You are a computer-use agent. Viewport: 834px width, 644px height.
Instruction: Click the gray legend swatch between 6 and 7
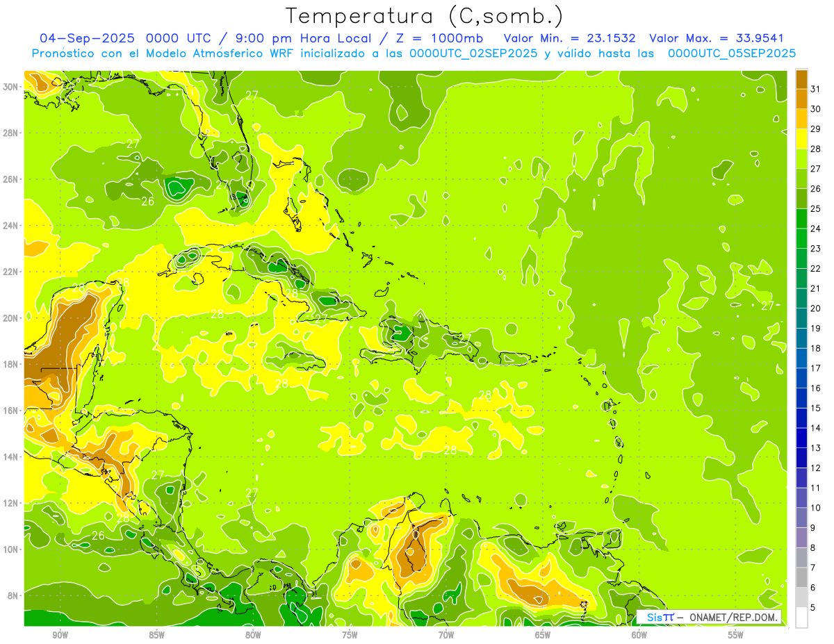point(801,577)
